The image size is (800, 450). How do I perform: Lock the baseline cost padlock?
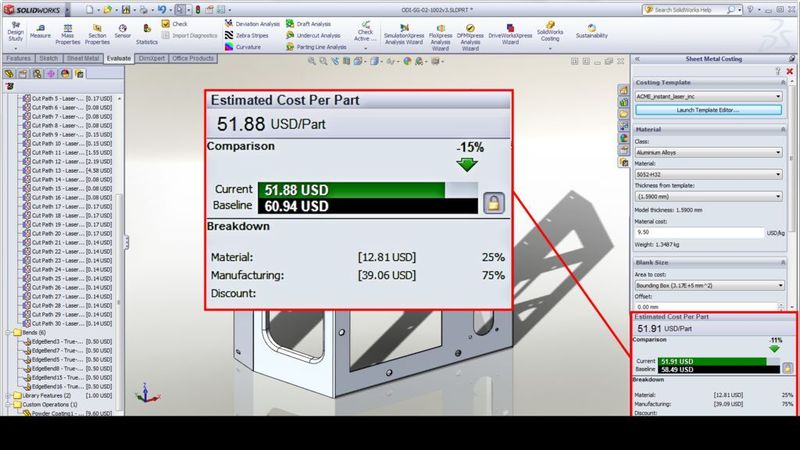(493, 203)
